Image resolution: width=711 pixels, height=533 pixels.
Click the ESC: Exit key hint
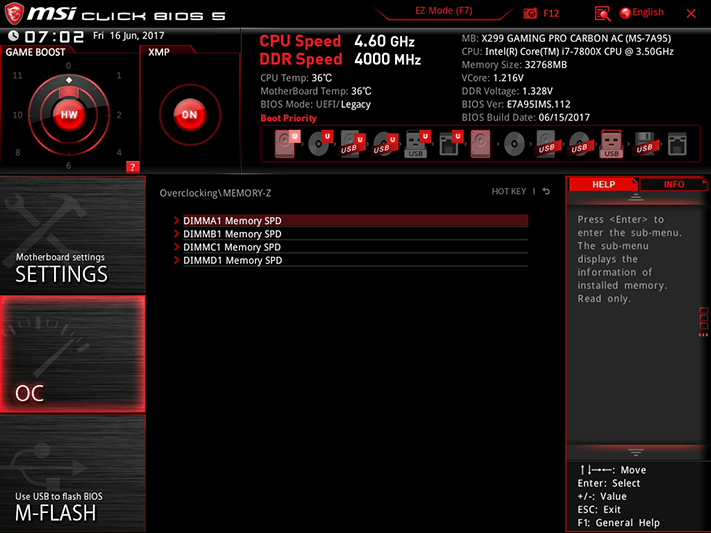click(x=599, y=509)
